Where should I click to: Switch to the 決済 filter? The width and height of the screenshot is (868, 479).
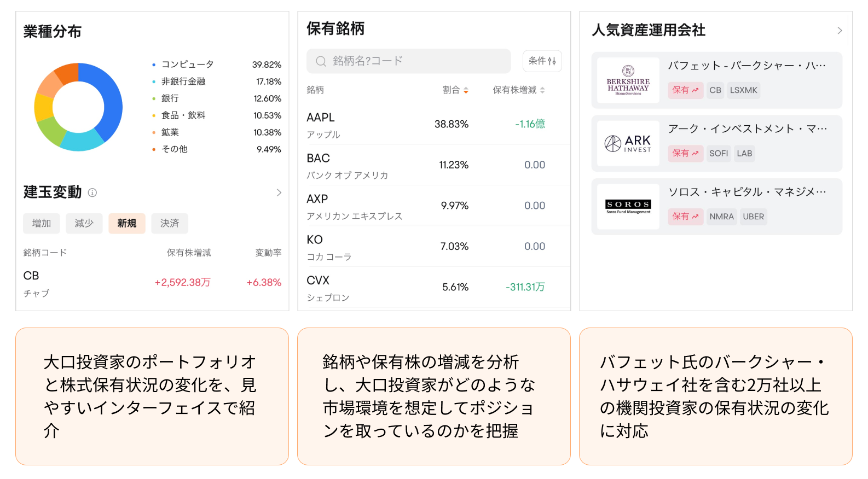click(170, 223)
